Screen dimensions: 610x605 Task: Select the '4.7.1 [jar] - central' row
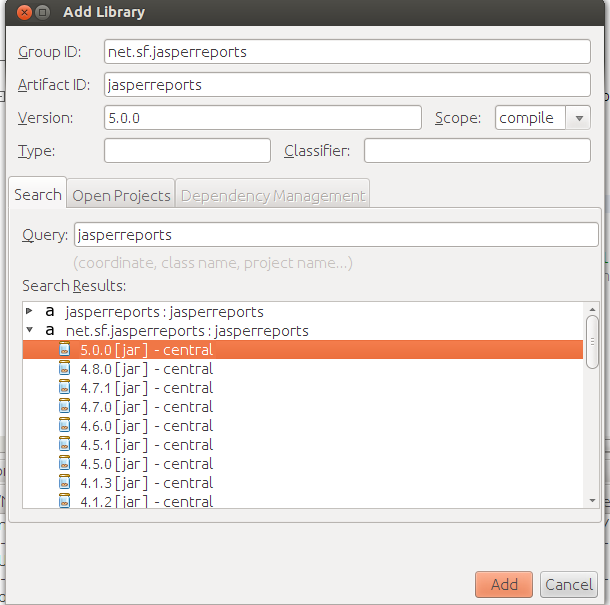303,388
